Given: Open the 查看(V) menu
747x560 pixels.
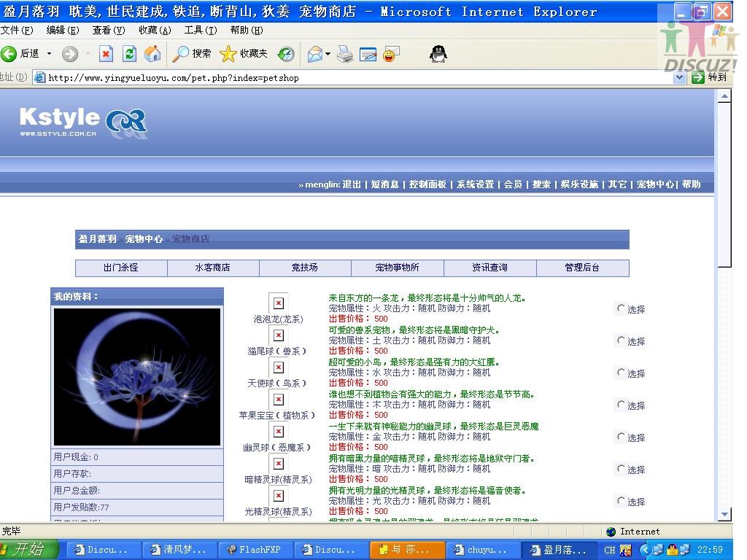Looking at the screenshot, I should [x=109, y=30].
